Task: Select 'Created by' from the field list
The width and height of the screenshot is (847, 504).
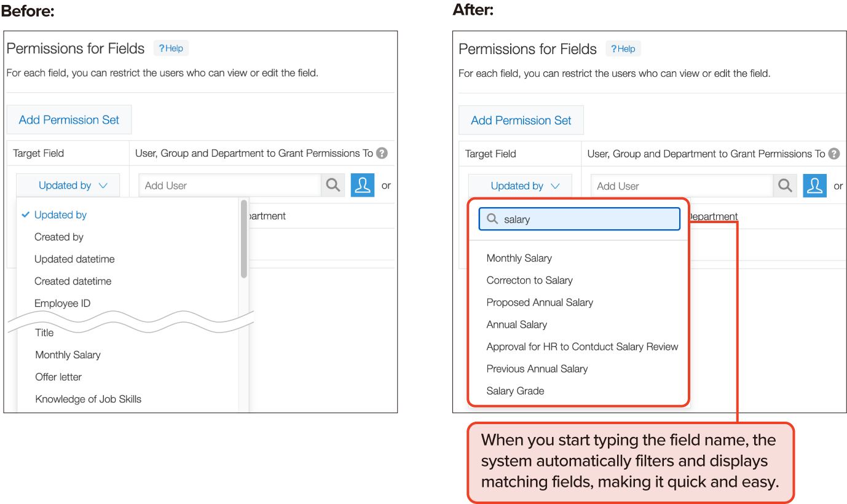Action: (59, 237)
